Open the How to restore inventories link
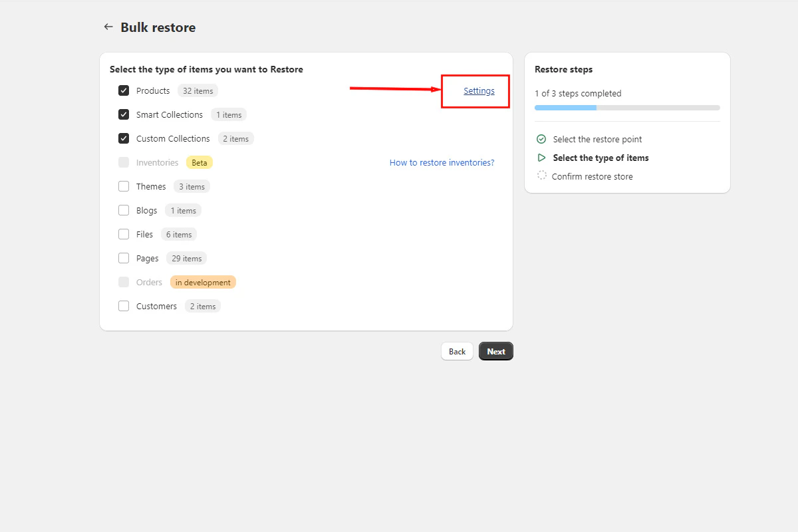The width and height of the screenshot is (798, 532). pyautogui.click(x=442, y=162)
